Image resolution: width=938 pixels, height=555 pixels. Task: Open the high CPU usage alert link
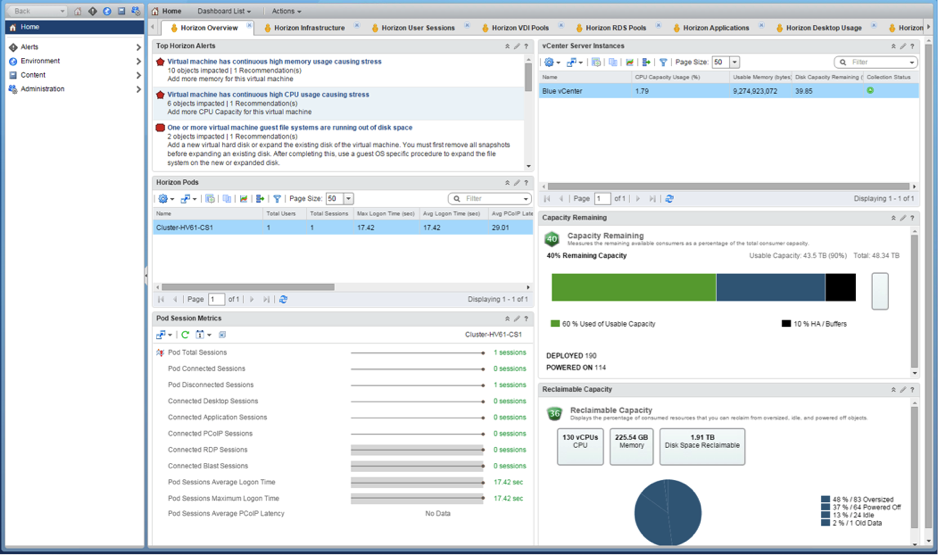pos(268,95)
